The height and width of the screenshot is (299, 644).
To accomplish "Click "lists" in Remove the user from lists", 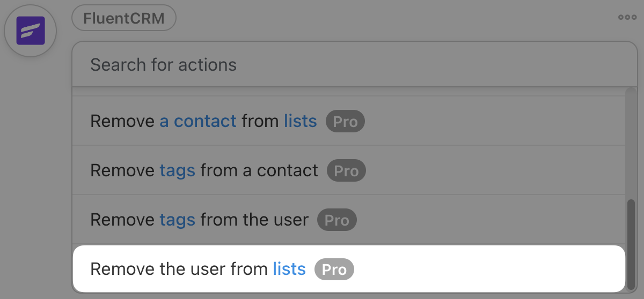I will click(x=289, y=269).
